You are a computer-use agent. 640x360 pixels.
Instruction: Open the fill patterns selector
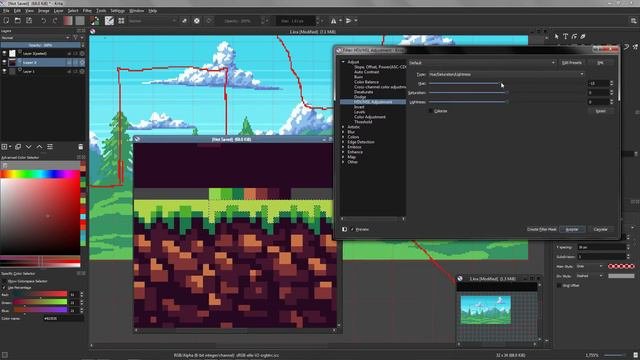(80, 20)
